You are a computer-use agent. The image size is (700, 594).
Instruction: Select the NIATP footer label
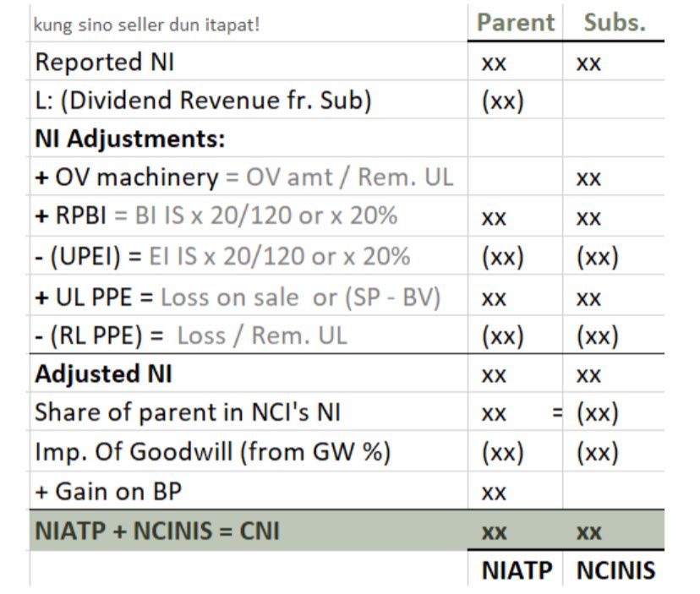pos(515,569)
